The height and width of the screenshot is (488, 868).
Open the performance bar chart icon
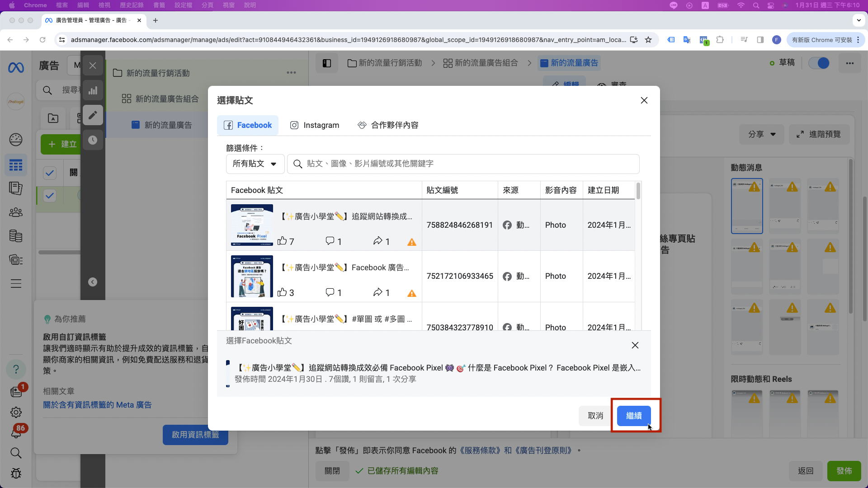(x=93, y=90)
